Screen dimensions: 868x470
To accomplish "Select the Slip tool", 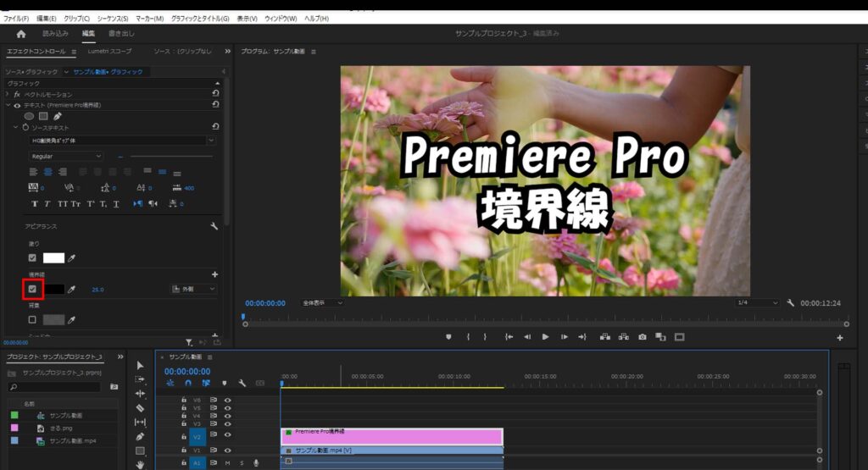I will [x=140, y=423].
